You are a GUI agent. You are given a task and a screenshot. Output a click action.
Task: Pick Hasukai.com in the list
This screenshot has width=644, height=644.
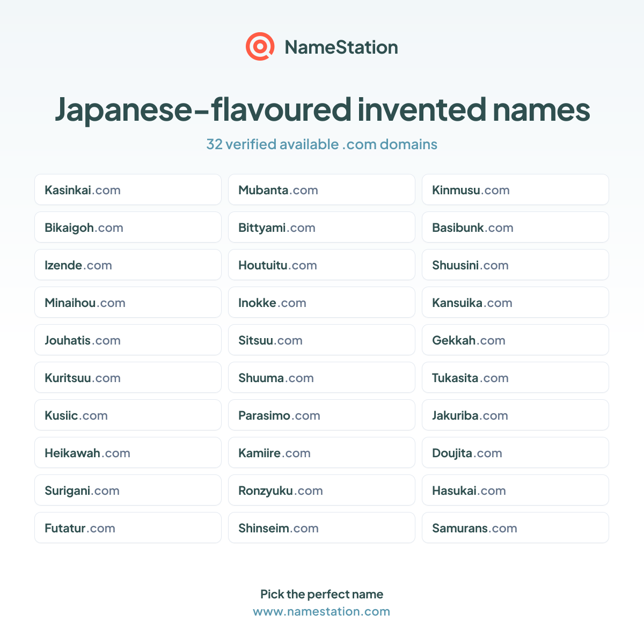(516, 490)
